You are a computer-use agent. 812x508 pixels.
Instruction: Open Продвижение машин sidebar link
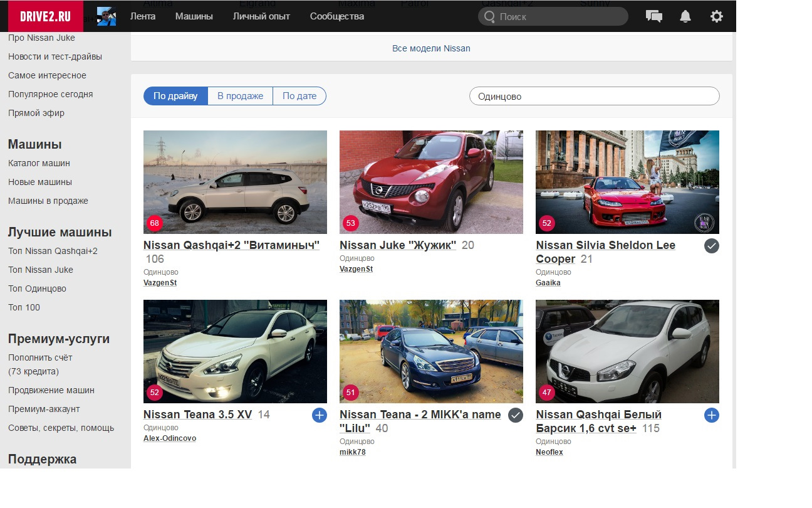pyautogui.click(x=51, y=390)
